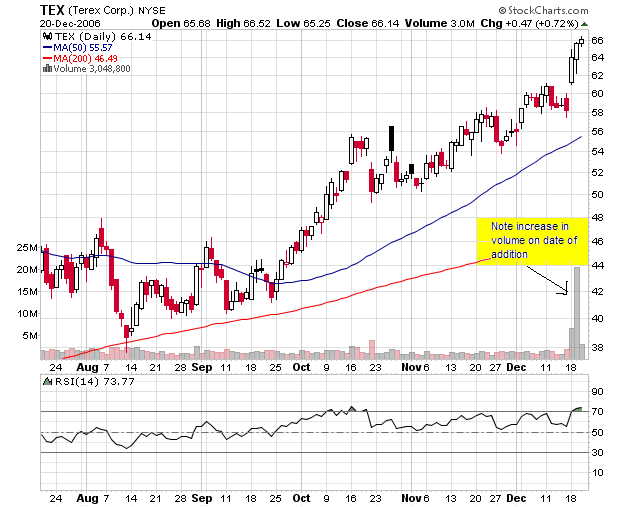
Task: Click the Aug label under the RSI panel
Action: click(x=87, y=498)
